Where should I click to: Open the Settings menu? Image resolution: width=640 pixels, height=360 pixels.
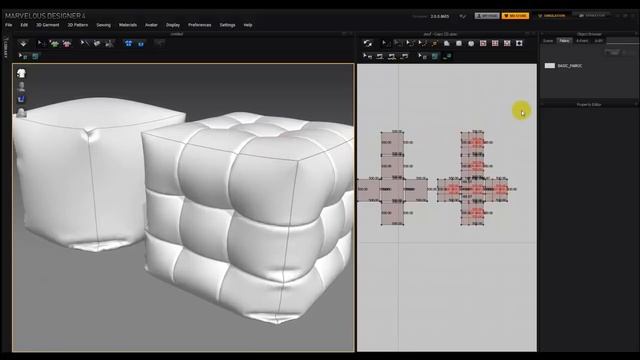pyautogui.click(x=227, y=25)
